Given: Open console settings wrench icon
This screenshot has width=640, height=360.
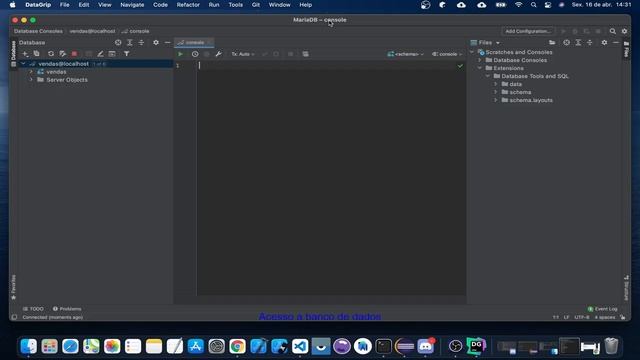Looking at the screenshot, I should coord(218,54).
